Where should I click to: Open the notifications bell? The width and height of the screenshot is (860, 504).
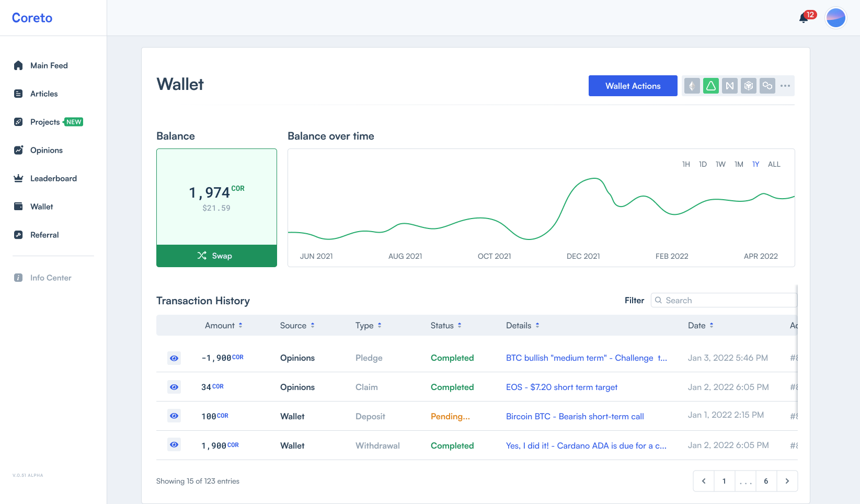click(804, 18)
